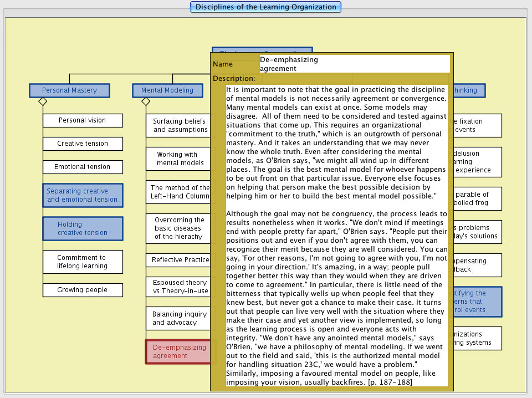The width and height of the screenshot is (532, 398).
Task: Select the red De-emphasizing agreement node
Action: [178, 352]
